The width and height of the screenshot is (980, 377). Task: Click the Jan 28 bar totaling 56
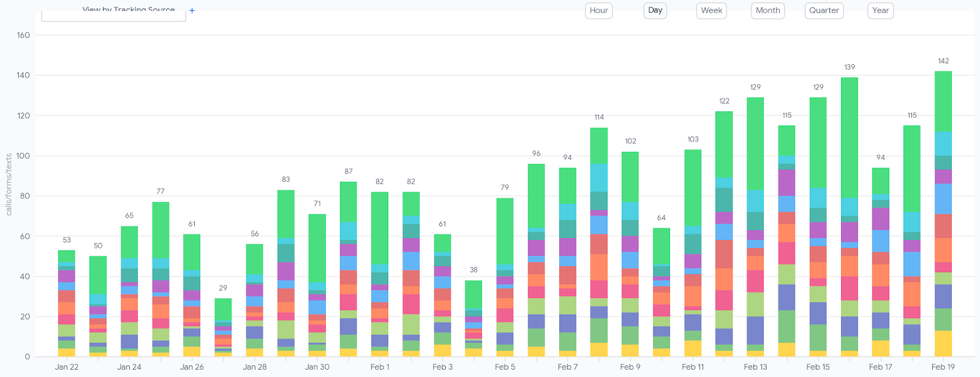(x=254, y=300)
